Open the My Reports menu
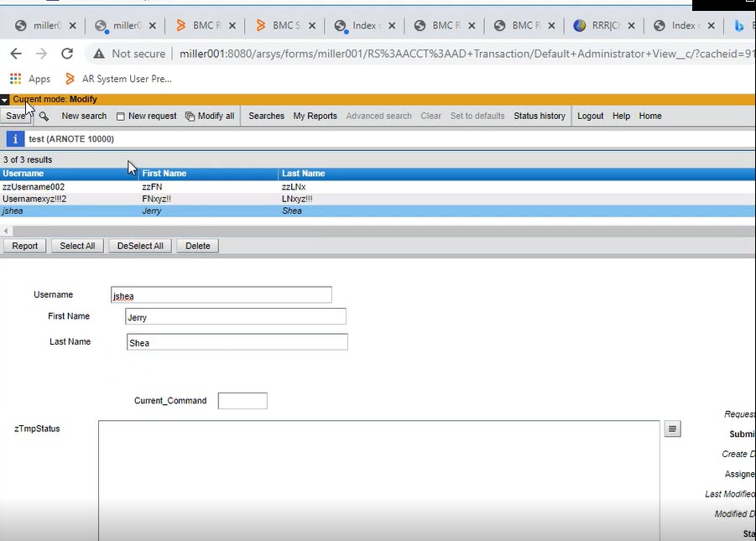 315,117
